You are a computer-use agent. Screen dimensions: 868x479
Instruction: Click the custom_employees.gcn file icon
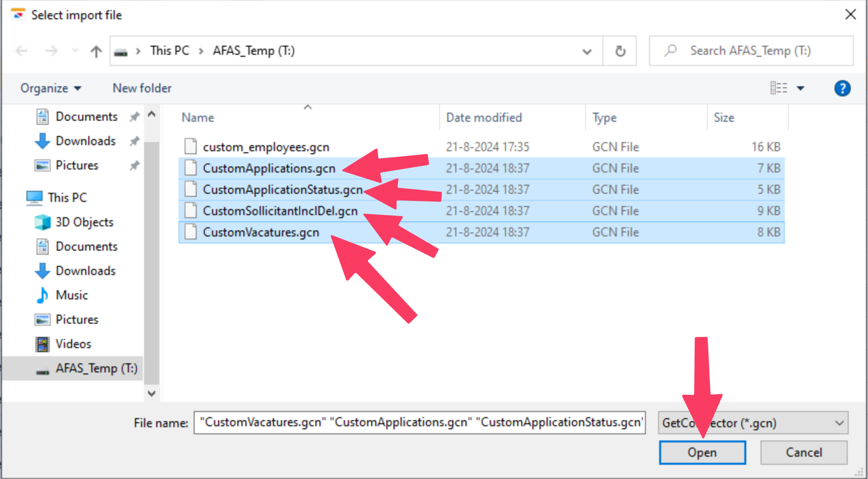pos(191,147)
